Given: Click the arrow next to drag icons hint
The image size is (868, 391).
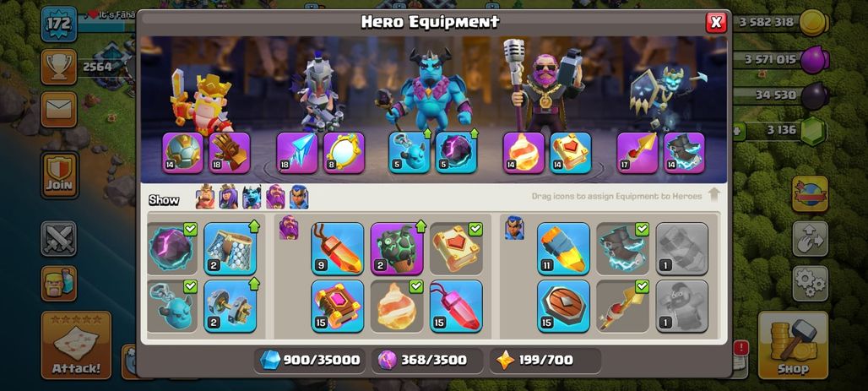Looking at the screenshot, I should click(x=714, y=195).
